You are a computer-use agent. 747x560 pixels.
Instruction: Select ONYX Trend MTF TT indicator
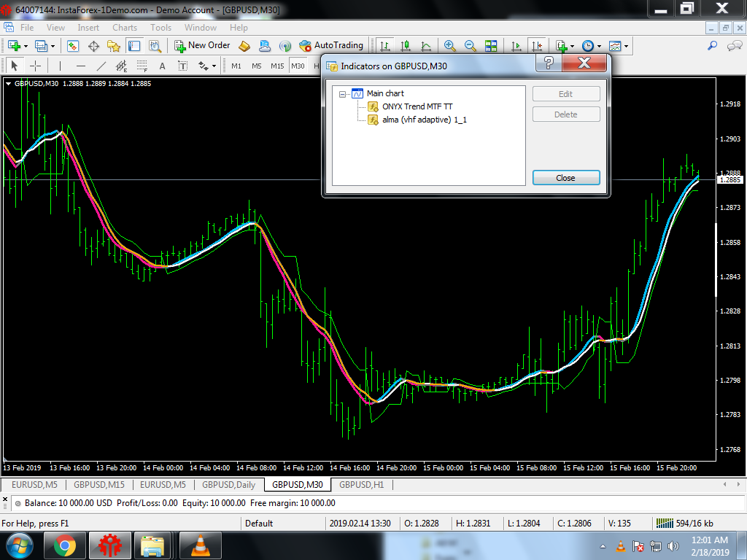pyautogui.click(x=417, y=106)
